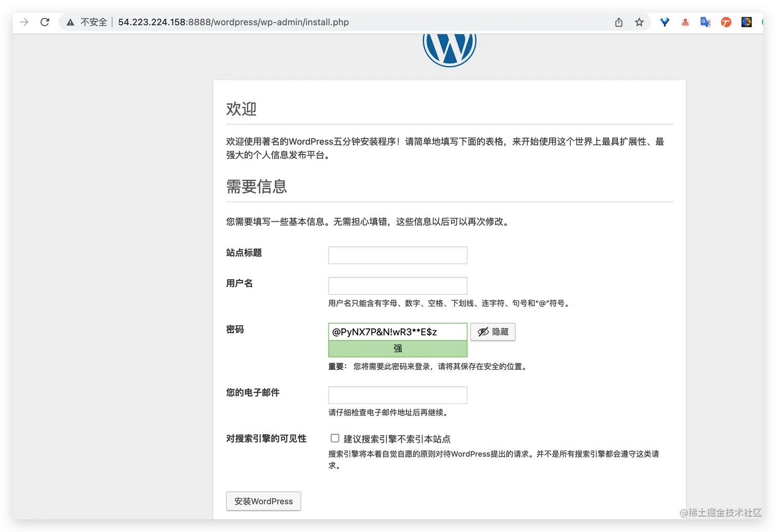The image size is (776, 532).
Task: Click the 用户名 label
Action: 240,283
